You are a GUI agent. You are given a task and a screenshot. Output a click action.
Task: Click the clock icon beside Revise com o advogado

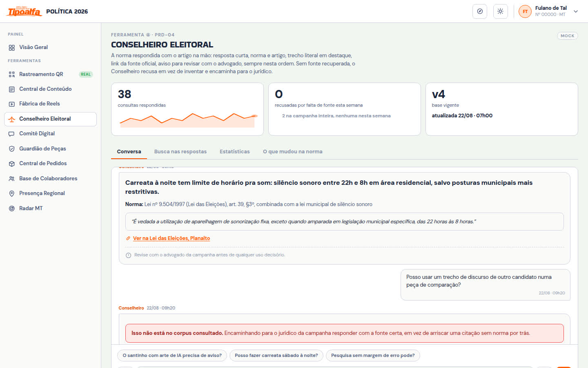129,255
